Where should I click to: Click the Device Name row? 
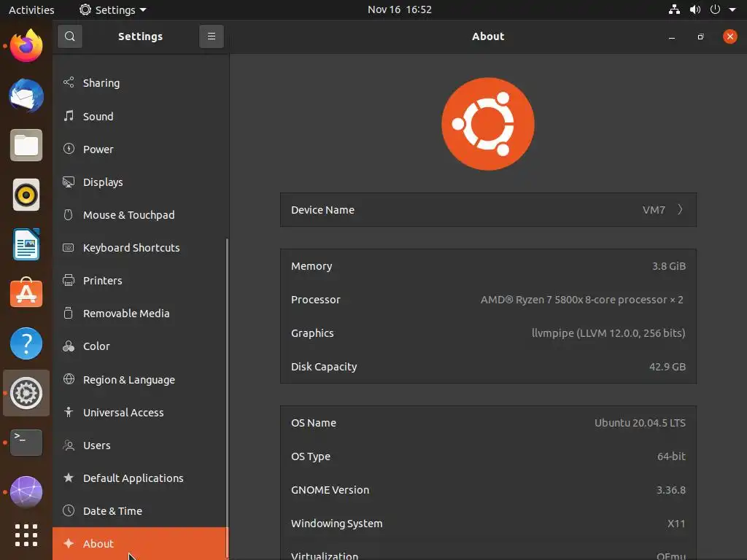488,209
